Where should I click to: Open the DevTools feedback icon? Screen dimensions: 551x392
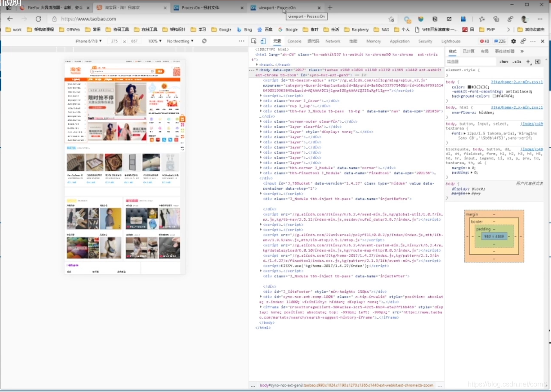point(523,41)
